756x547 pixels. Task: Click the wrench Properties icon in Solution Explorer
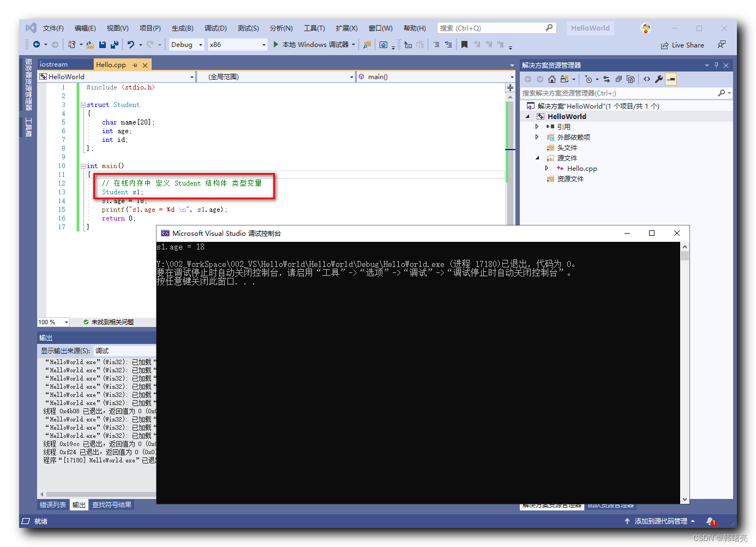[x=659, y=79]
